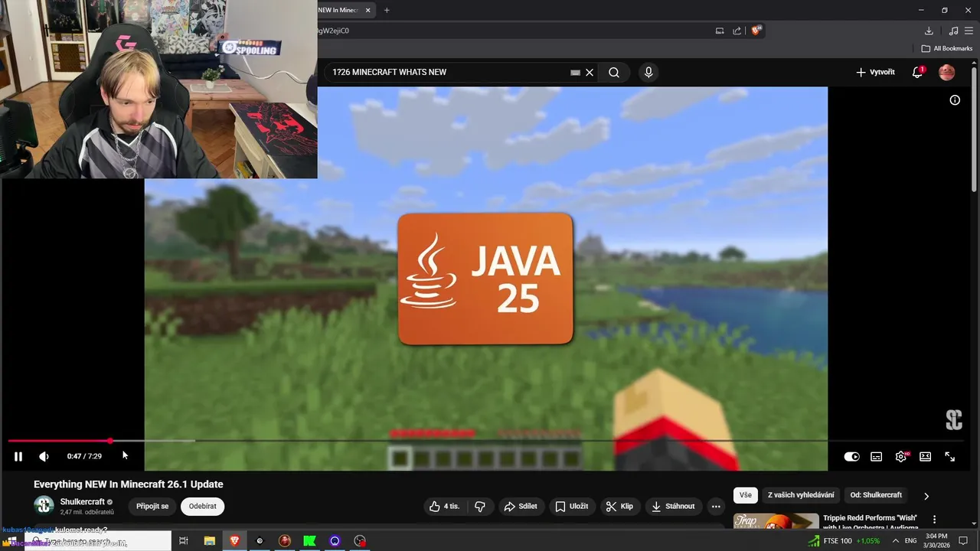The width and height of the screenshot is (980, 551).
Task: Join the channel with Připojit se
Action: point(152,506)
